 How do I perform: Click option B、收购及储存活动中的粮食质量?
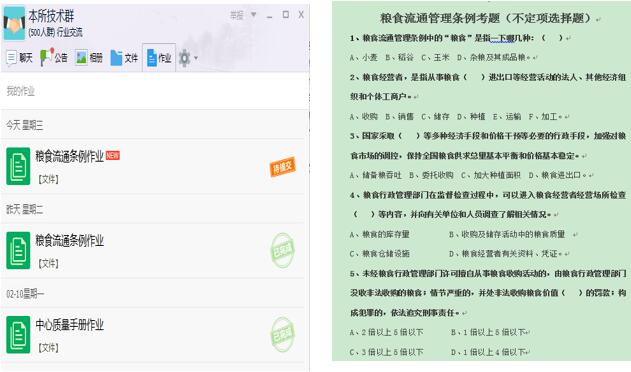pos(507,234)
